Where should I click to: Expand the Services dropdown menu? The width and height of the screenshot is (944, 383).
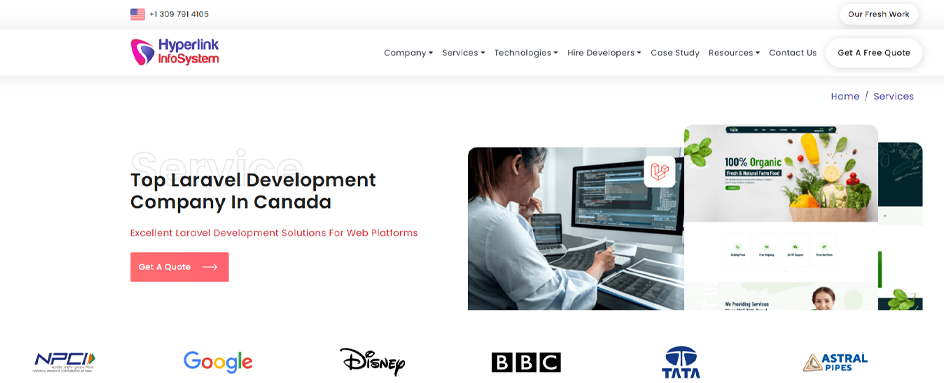pyautogui.click(x=463, y=53)
